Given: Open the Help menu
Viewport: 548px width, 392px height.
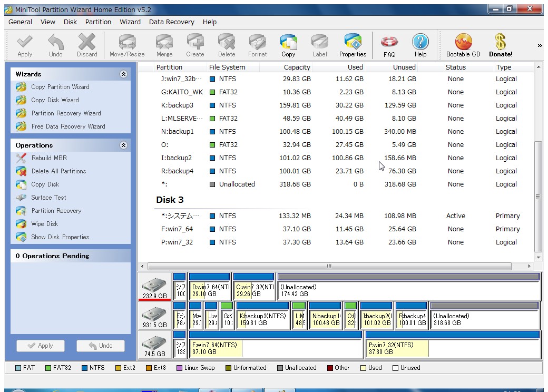Looking at the screenshot, I should point(210,22).
